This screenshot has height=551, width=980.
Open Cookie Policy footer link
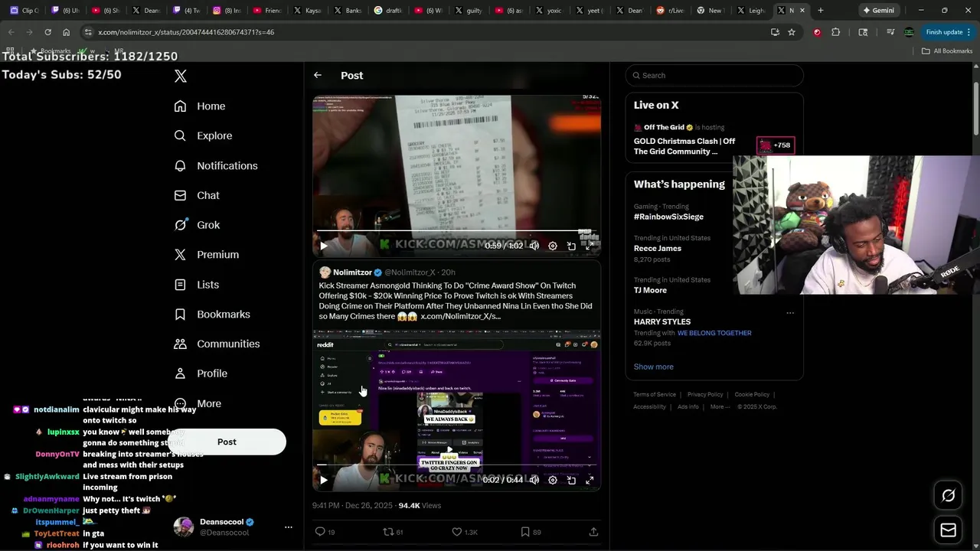pos(752,394)
